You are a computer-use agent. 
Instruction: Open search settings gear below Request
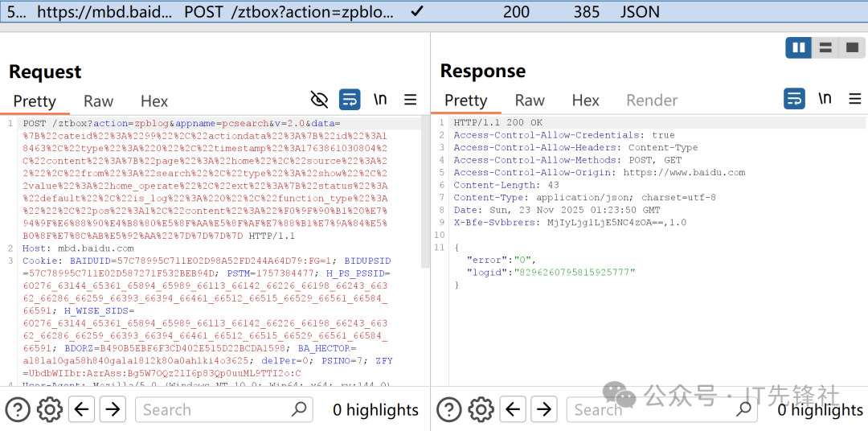pos(49,410)
